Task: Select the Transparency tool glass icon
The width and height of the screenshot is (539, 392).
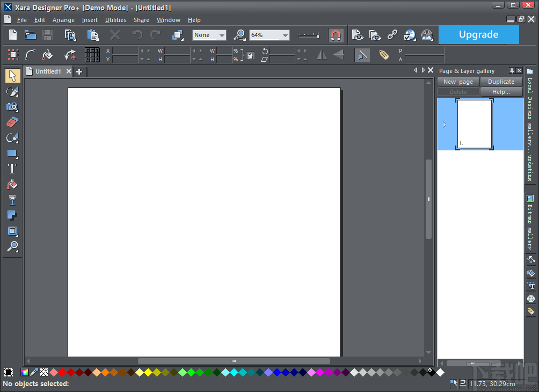Action: tap(12, 200)
